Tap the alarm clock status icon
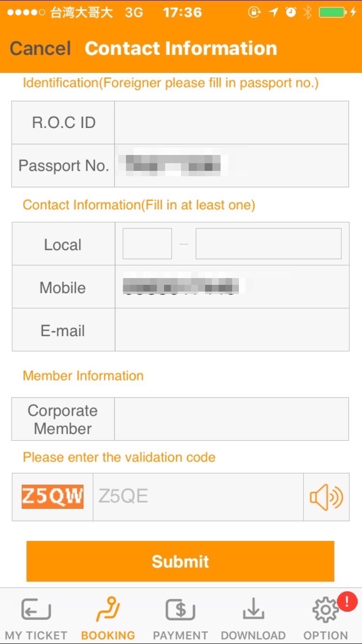 coord(291,13)
